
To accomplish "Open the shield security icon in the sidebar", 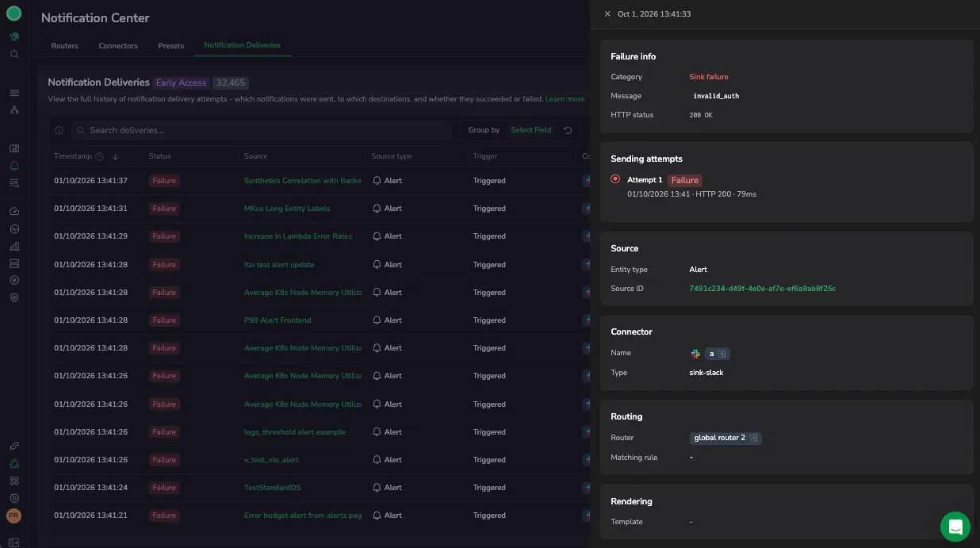I will [14, 297].
